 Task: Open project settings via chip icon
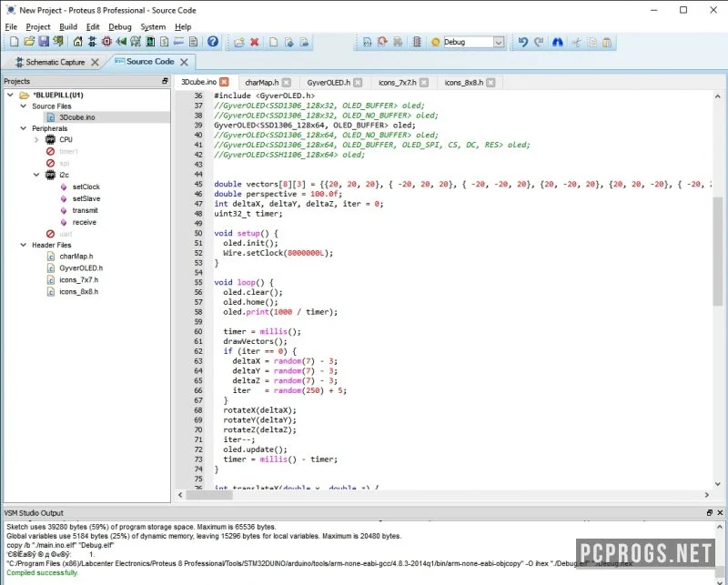tap(417, 42)
